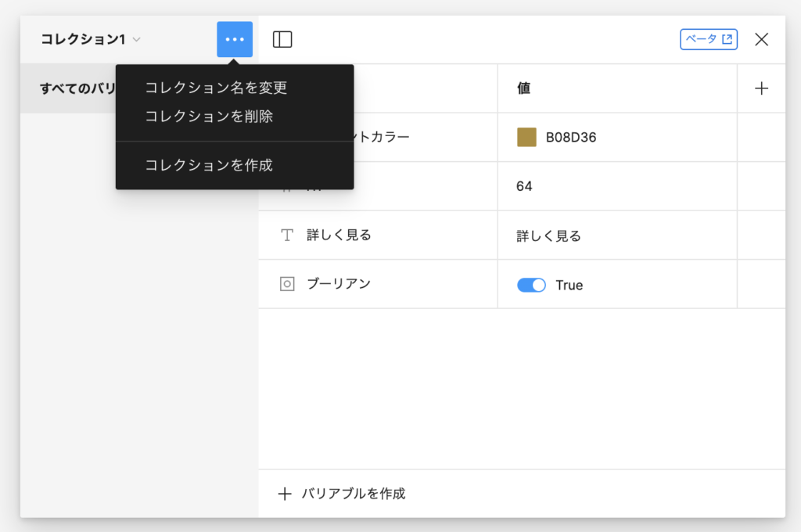This screenshot has width=801, height=532.
Task: Select the ブーリアン variable row name
Action: [x=338, y=284]
